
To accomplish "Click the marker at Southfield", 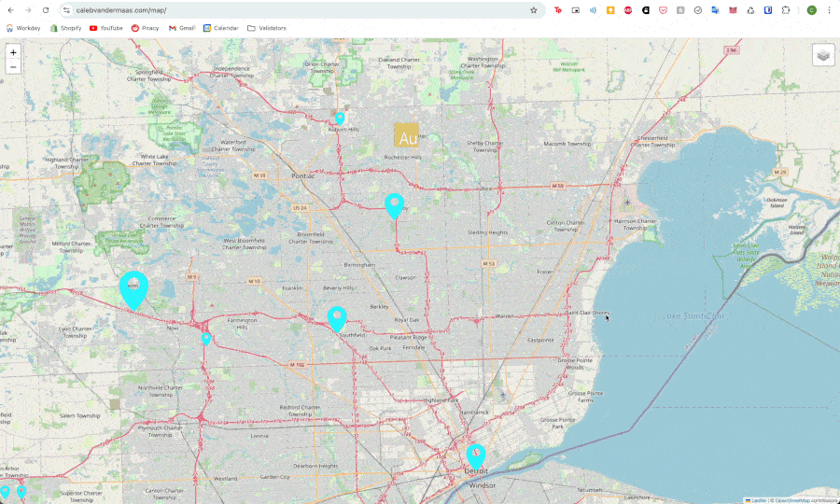I will click(337, 318).
